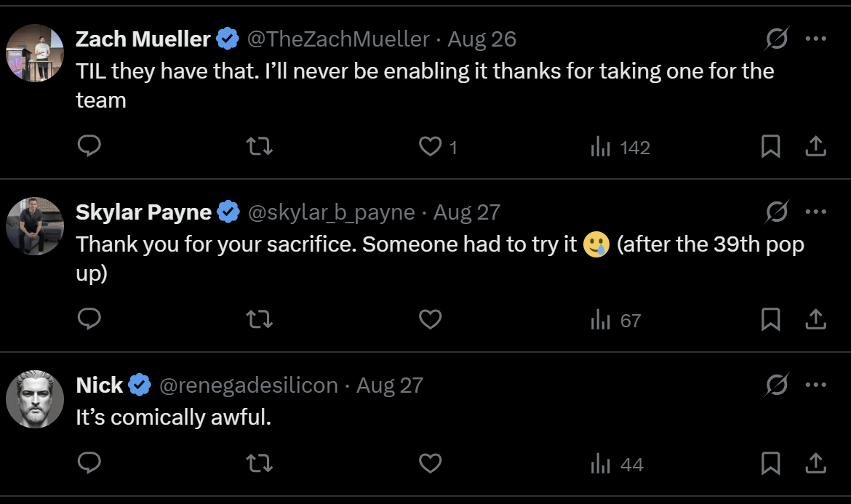Open the Aug 27 timestamp on Nick's tweet
This screenshot has height=504, width=851.
(389, 385)
